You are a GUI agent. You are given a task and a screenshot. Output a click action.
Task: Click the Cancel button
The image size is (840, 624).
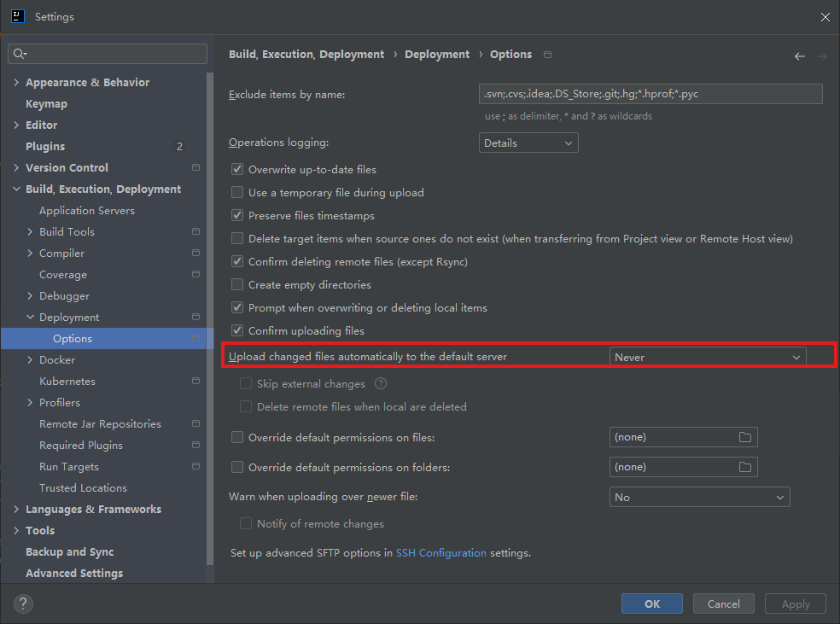pyautogui.click(x=723, y=604)
